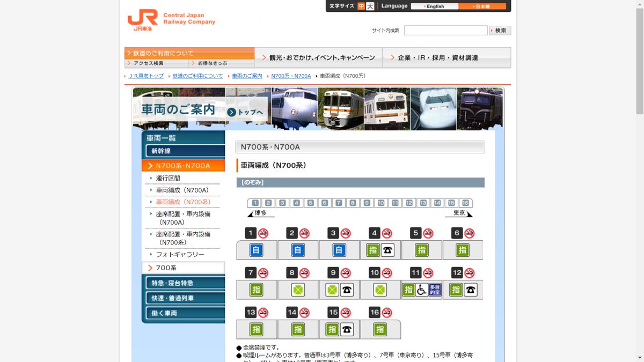Click the 検索 search button
644x362 pixels.
click(500, 31)
